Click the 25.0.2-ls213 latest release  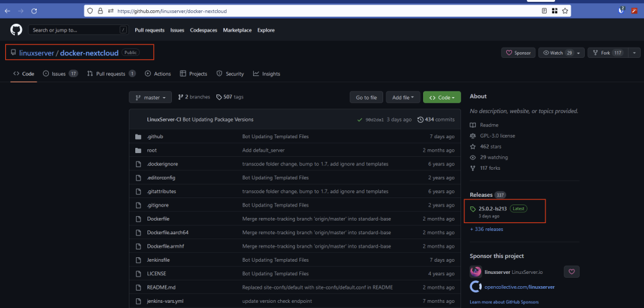(x=493, y=209)
